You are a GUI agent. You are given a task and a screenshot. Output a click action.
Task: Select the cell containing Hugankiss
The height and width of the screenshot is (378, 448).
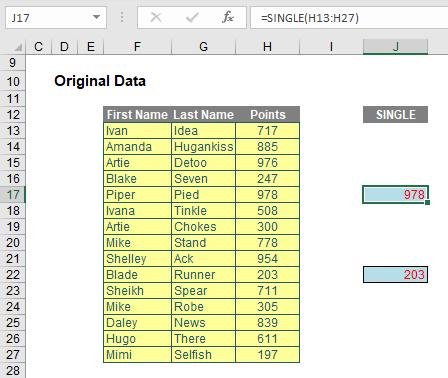coord(203,147)
